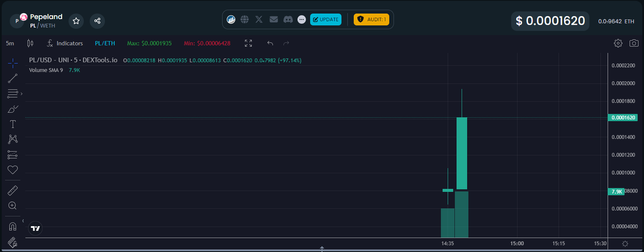Open the Indicators menu
Screen dimensions: 644x252
click(x=65, y=43)
